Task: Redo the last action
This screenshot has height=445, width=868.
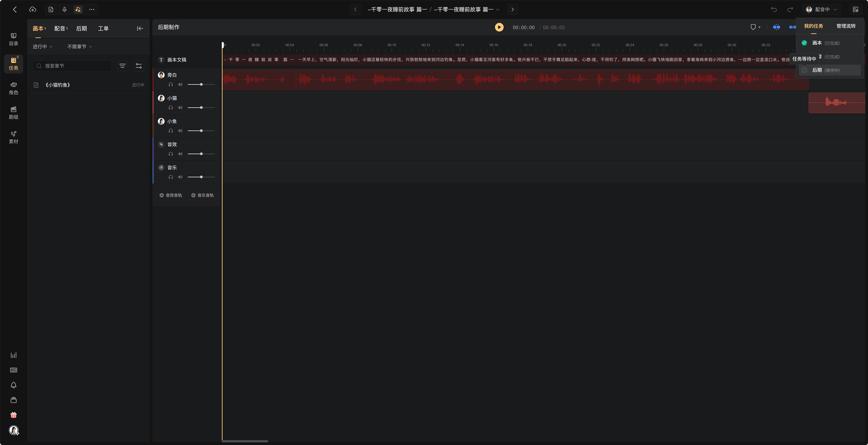Action: 790,9
